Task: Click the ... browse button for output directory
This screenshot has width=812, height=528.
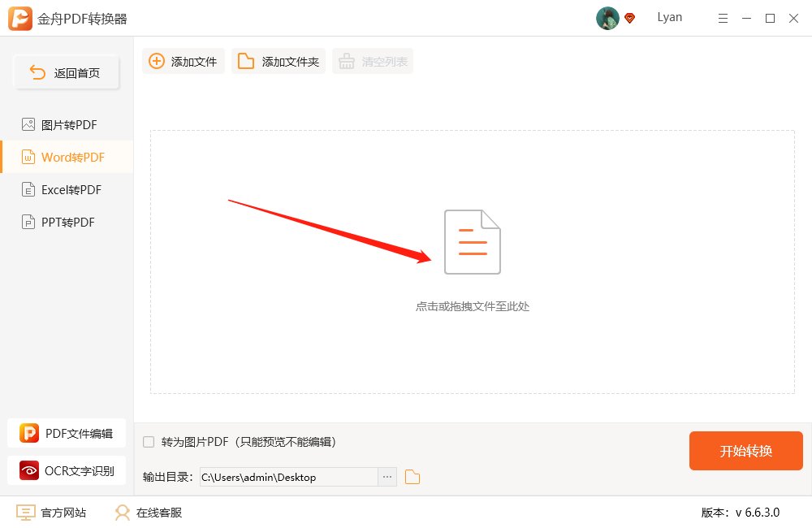Action: (387, 477)
